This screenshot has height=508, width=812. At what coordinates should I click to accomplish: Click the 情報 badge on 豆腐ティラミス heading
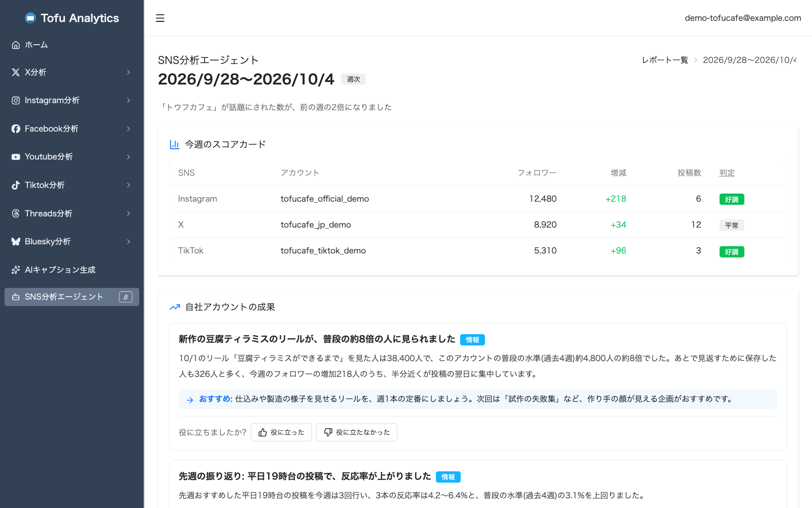pyautogui.click(x=472, y=340)
